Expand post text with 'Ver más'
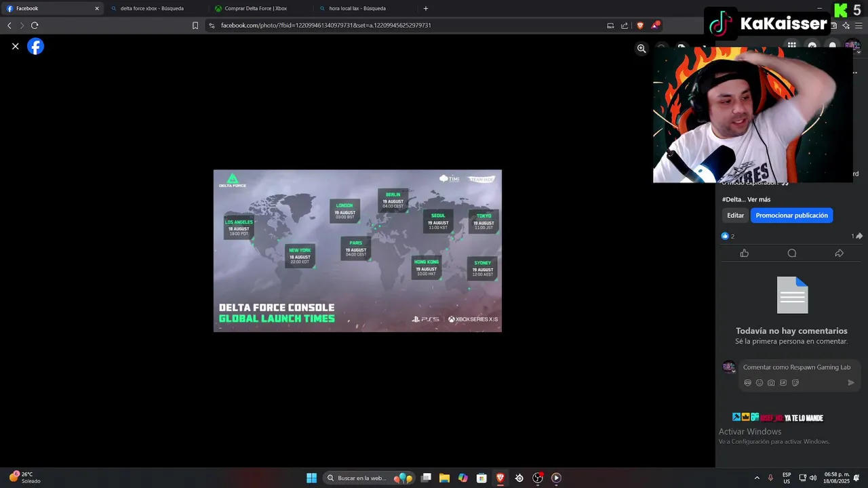The height and width of the screenshot is (488, 868). pyautogui.click(x=759, y=199)
